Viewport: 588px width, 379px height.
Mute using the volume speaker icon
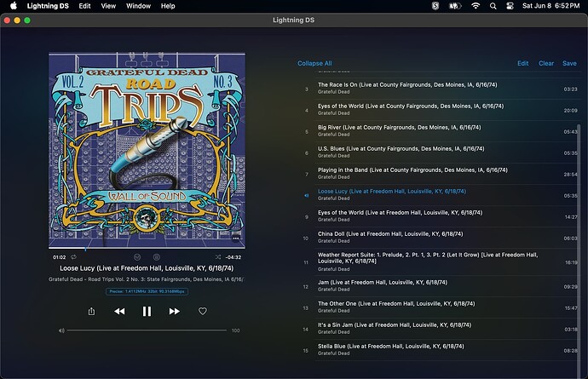(x=61, y=330)
